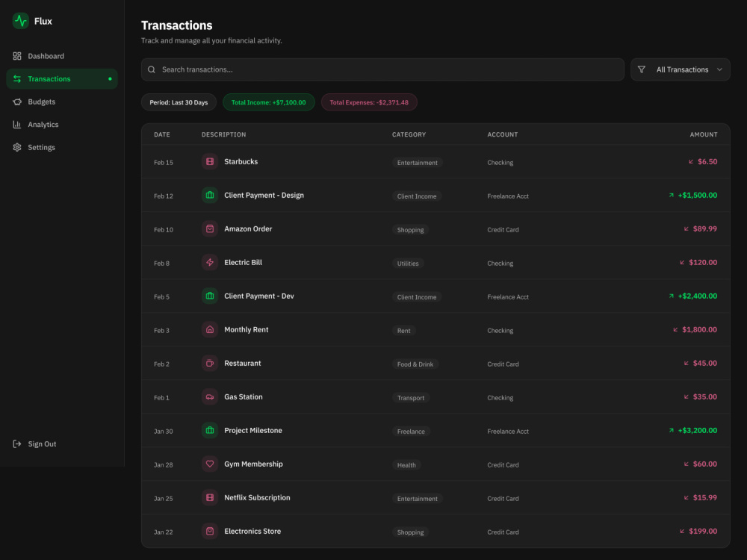
Task: Open Budgets from the sidebar
Action: tap(62, 102)
